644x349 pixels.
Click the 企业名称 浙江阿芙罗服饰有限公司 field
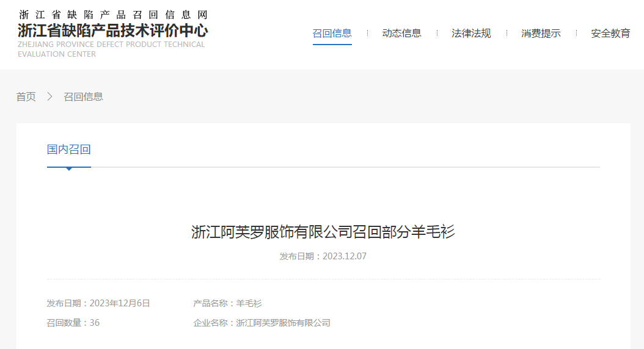pyautogui.click(x=262, y=323)
